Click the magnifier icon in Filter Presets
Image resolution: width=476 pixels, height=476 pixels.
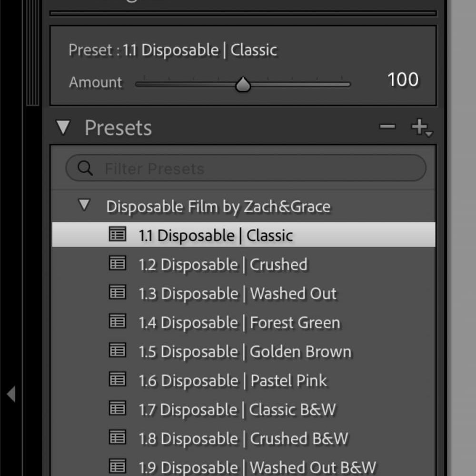coord(85,168)
